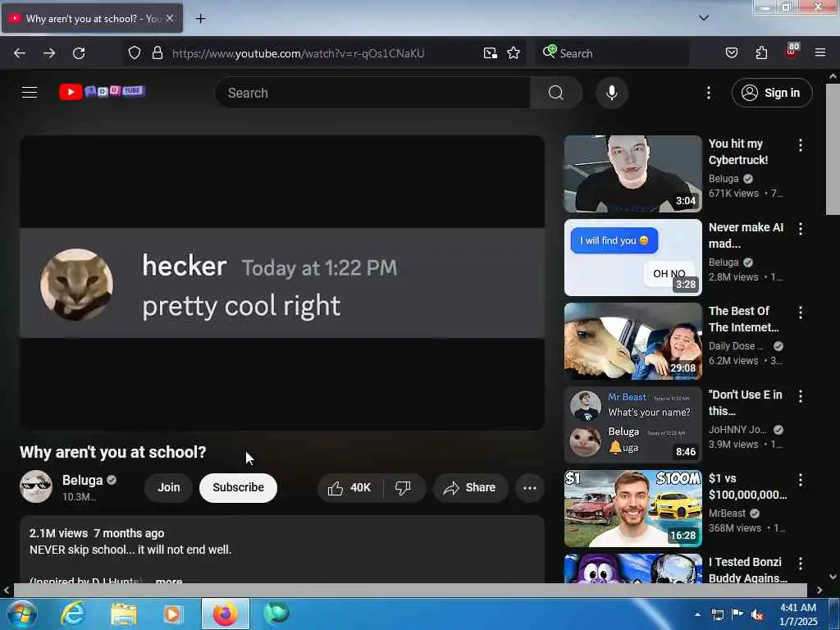Join Beluga channel membership

169,487
